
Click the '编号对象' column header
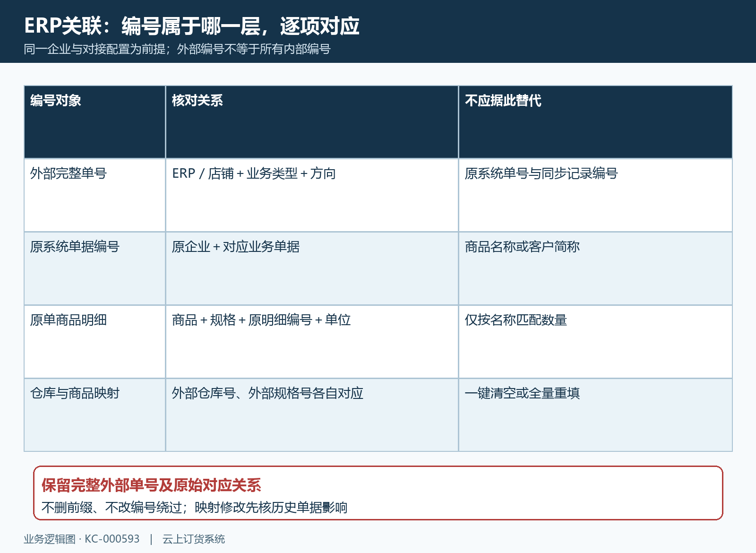[95, 122]
